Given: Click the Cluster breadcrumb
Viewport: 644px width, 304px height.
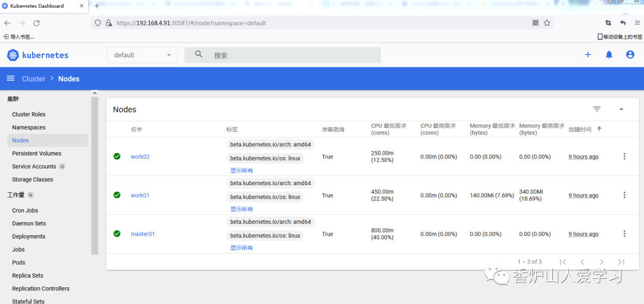Looking at the screenshot, I should tap(33, 79).
